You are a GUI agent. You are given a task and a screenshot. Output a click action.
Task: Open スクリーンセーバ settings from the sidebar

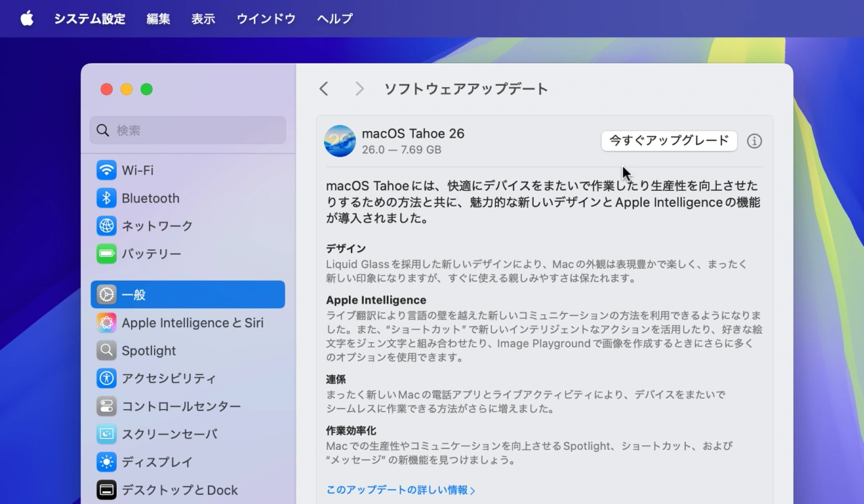click(x=107, y=434)
